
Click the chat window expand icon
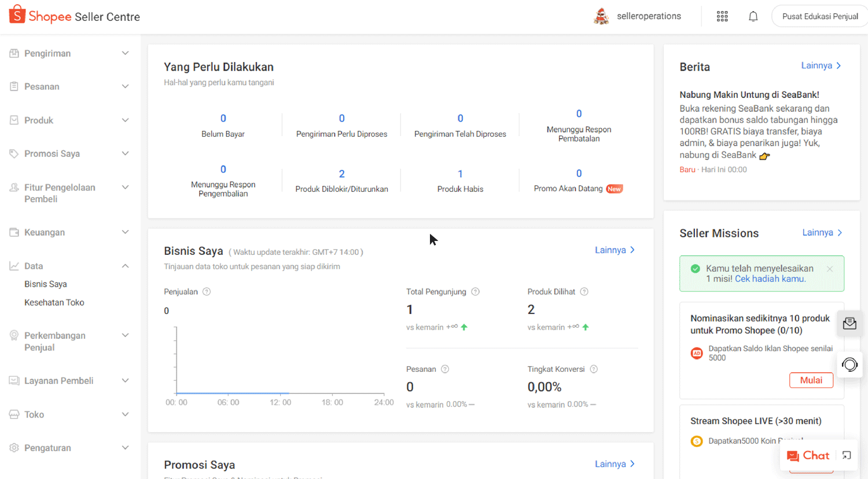click(x=847, y=455)
